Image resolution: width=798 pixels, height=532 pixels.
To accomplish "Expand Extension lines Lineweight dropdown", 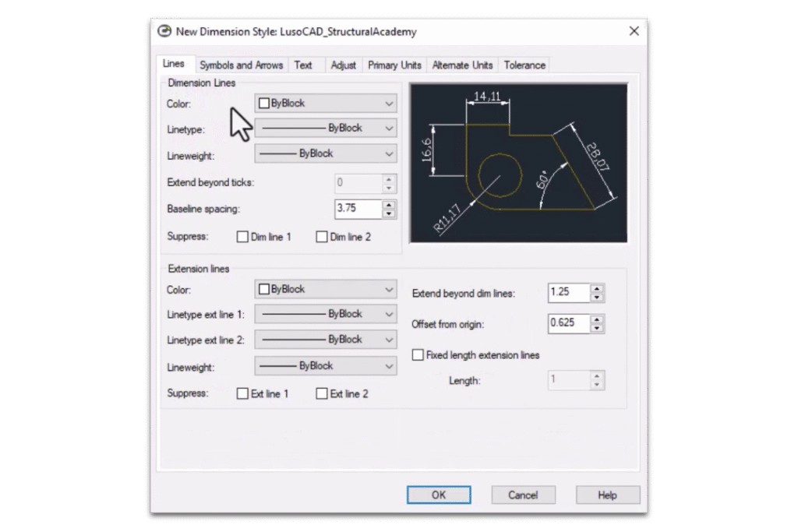I will (326, 366).
